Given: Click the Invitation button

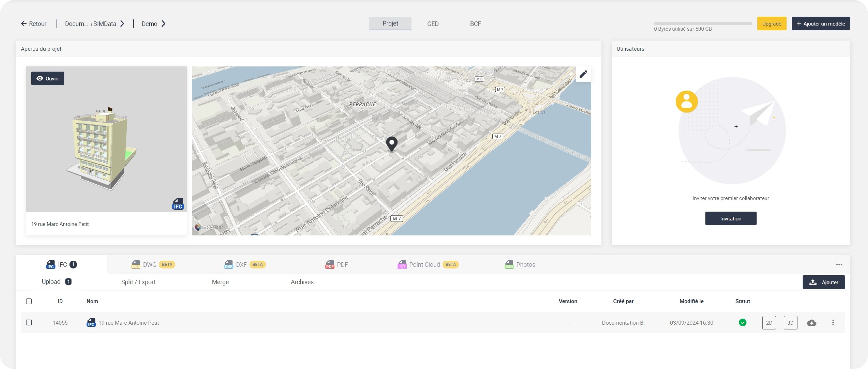Looking at the screenshot, I should click(731, 219).
